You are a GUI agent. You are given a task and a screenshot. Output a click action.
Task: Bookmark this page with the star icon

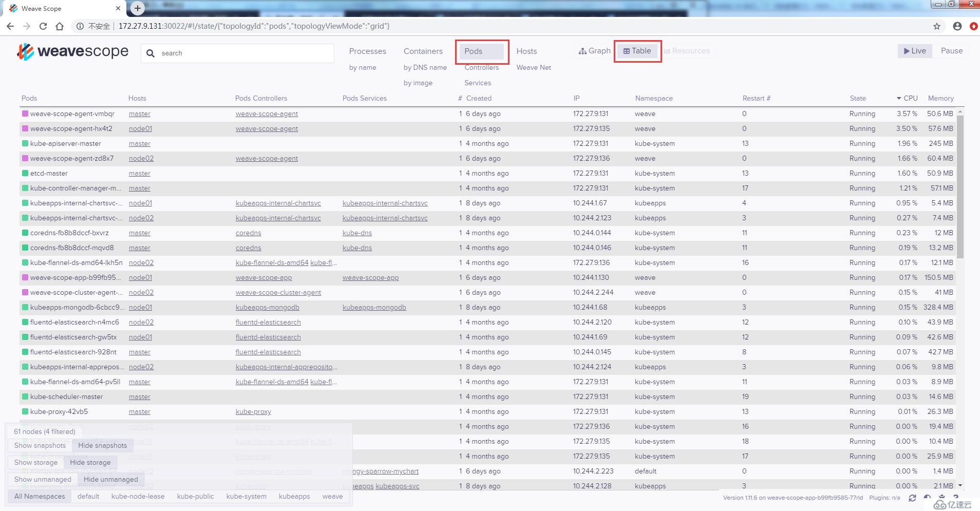[x=937, y=26]
